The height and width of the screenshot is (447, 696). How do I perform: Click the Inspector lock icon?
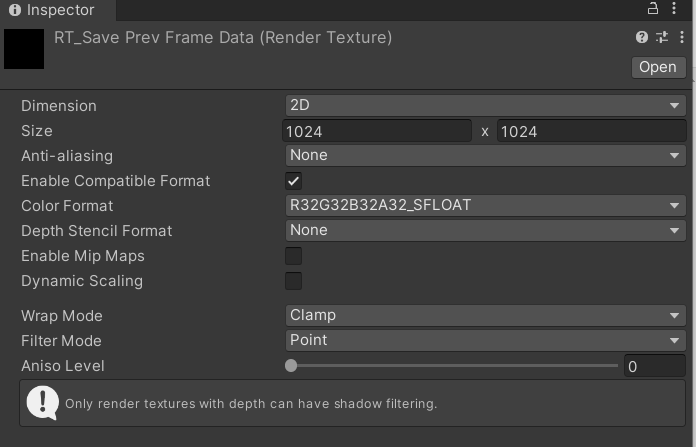(x=653, y=9)
